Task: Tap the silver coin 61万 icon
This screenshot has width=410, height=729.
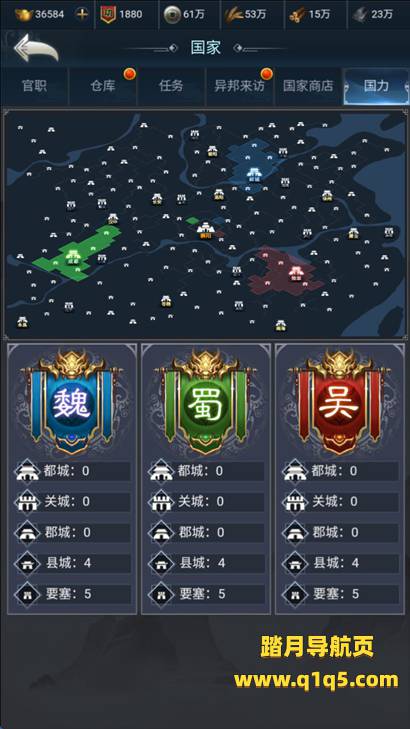Action: (x=171, y=14)
